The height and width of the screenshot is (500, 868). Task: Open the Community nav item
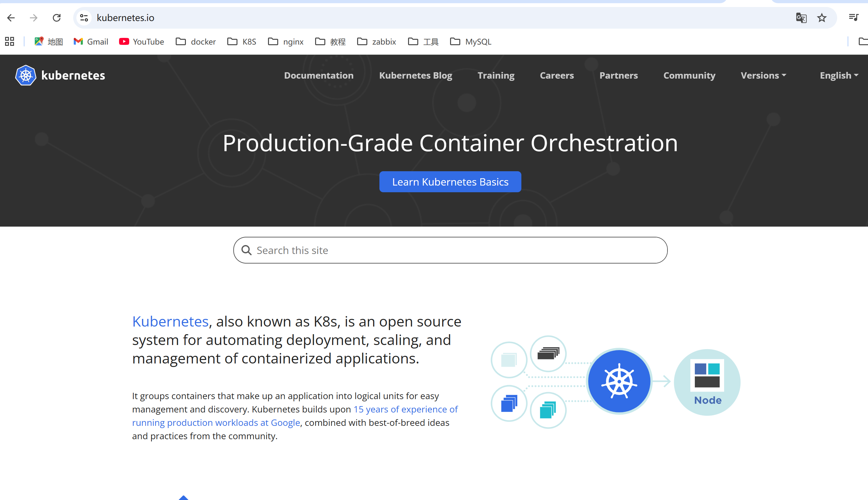[x=689, y=75]
